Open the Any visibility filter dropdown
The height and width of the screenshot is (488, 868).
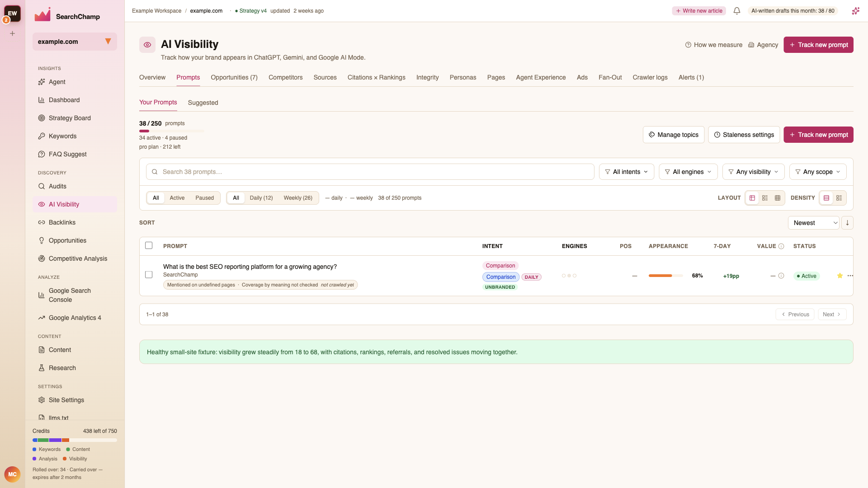click(x=754, y=172)
